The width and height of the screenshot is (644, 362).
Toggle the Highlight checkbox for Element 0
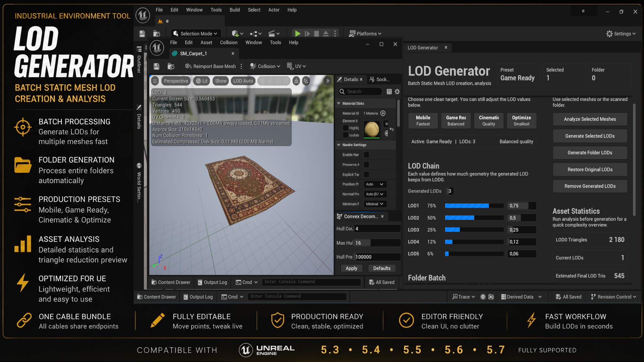pos(345,128)
